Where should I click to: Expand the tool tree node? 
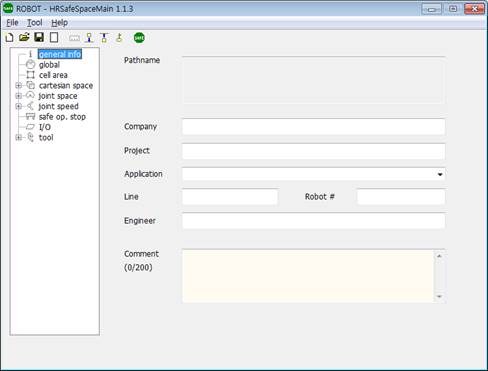[x=18, y=137]
